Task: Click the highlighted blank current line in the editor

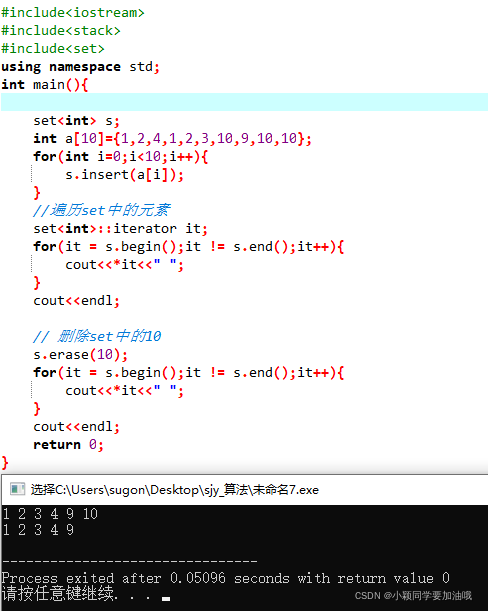Action: [x=244, y=102]
